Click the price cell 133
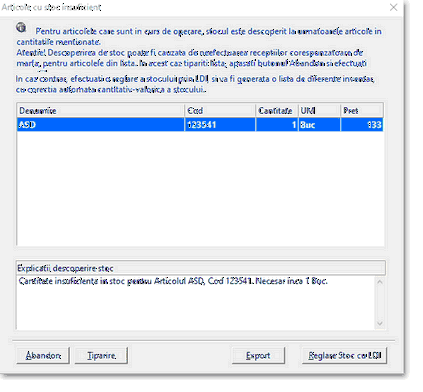The image size is (423, 392). pyautogui.click(x=362, y=125)
